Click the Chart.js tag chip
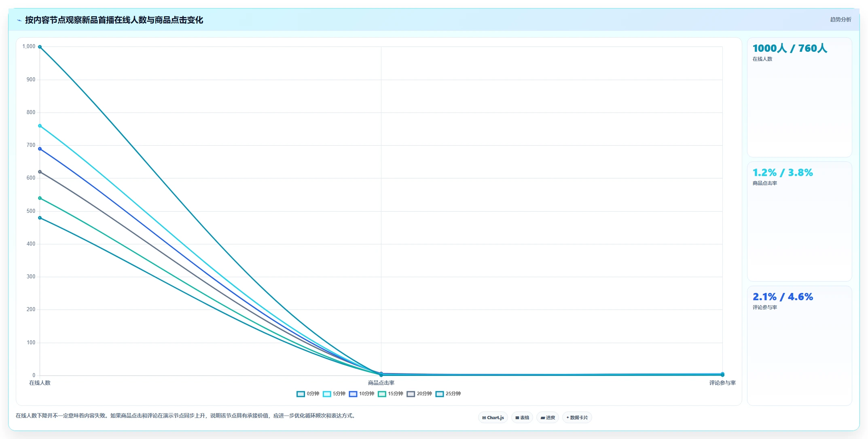Screen dimensions: 868x439 493,418
